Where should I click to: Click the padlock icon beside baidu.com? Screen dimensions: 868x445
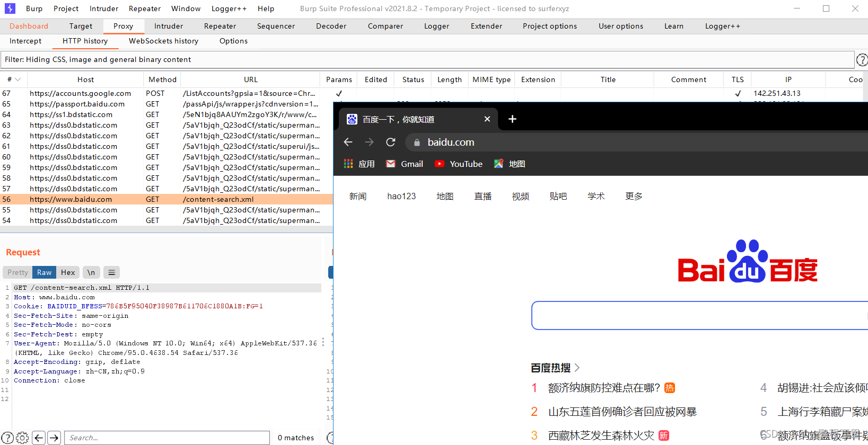417,142
